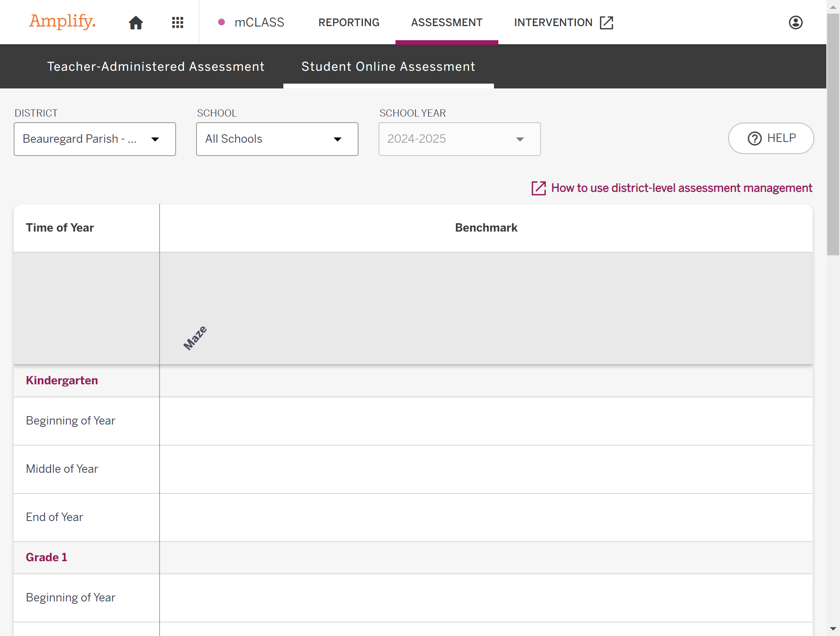Click the question mark help icon
The image size is (840, 636).
click(x=754, y=138)
